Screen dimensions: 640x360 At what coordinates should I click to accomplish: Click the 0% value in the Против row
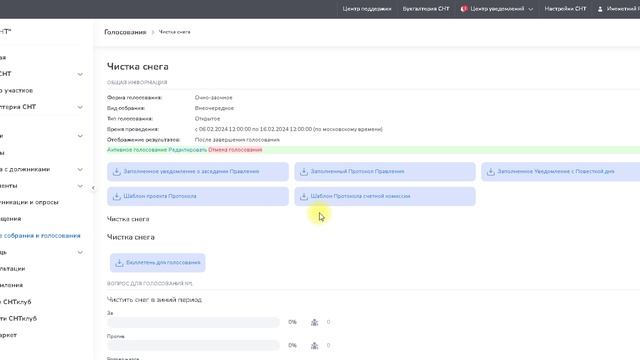point(292,346)
